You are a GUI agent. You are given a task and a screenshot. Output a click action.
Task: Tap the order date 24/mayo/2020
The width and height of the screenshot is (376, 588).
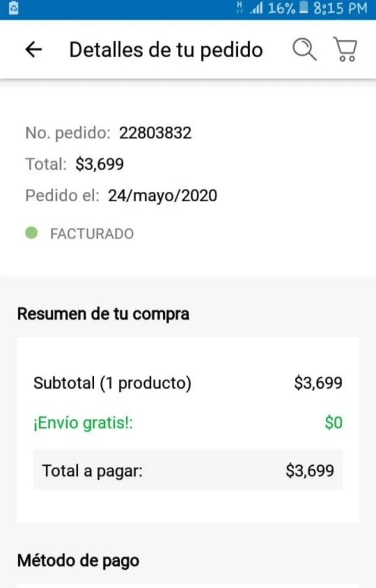tap(162, 196)
